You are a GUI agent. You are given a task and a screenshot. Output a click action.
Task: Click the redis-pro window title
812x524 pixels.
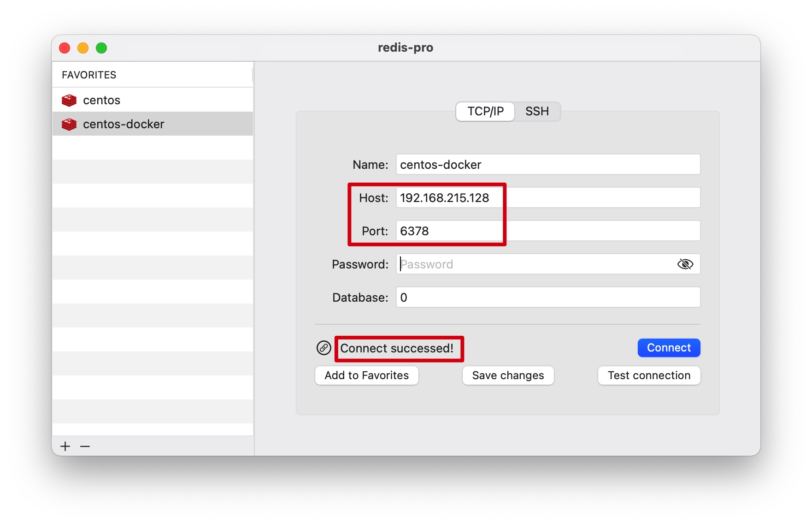pos(406,48)
